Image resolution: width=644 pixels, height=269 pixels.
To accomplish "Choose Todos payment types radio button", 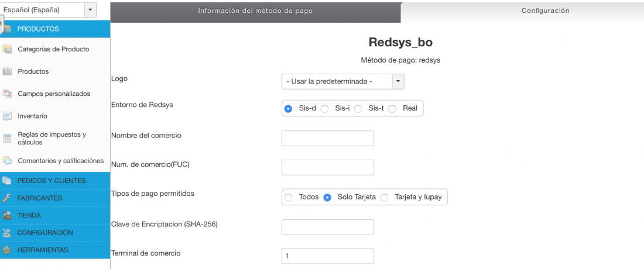I will 288,197.
